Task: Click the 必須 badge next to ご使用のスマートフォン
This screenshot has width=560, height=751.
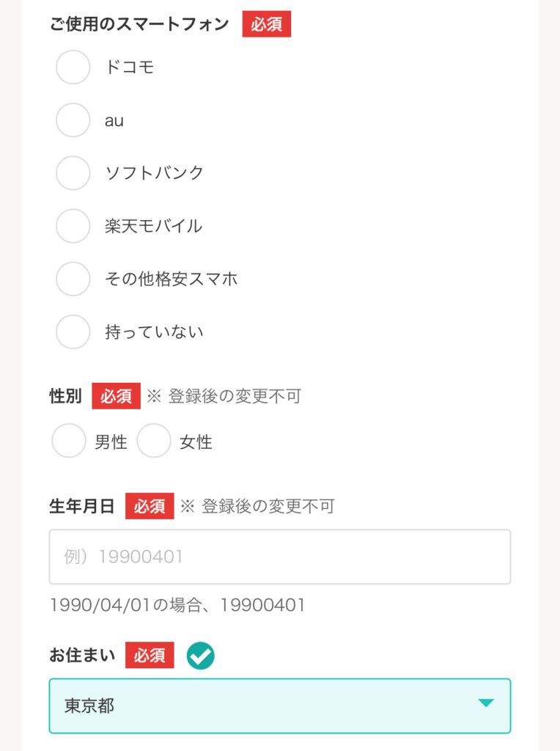Action: [267, 24]
